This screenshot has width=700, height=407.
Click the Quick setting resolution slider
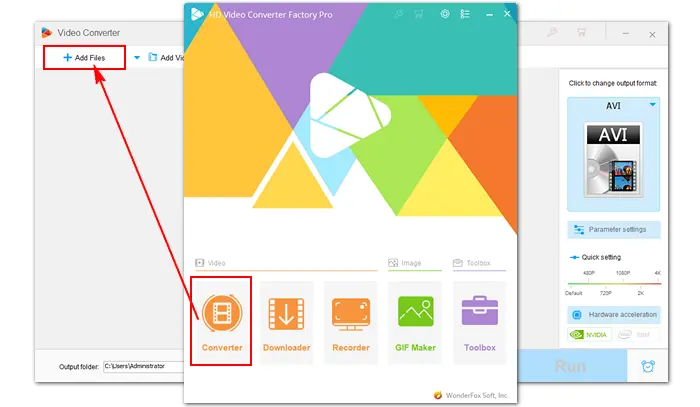614,283
